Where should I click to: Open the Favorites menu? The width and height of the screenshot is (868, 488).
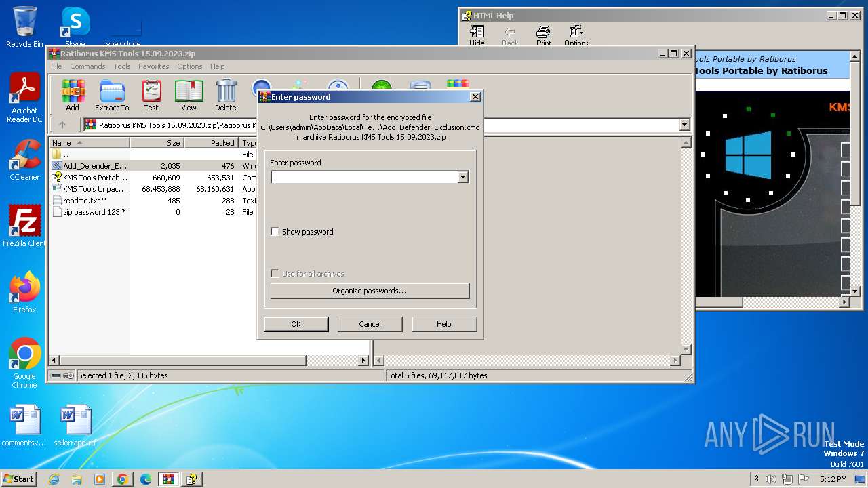click(154, 66)
